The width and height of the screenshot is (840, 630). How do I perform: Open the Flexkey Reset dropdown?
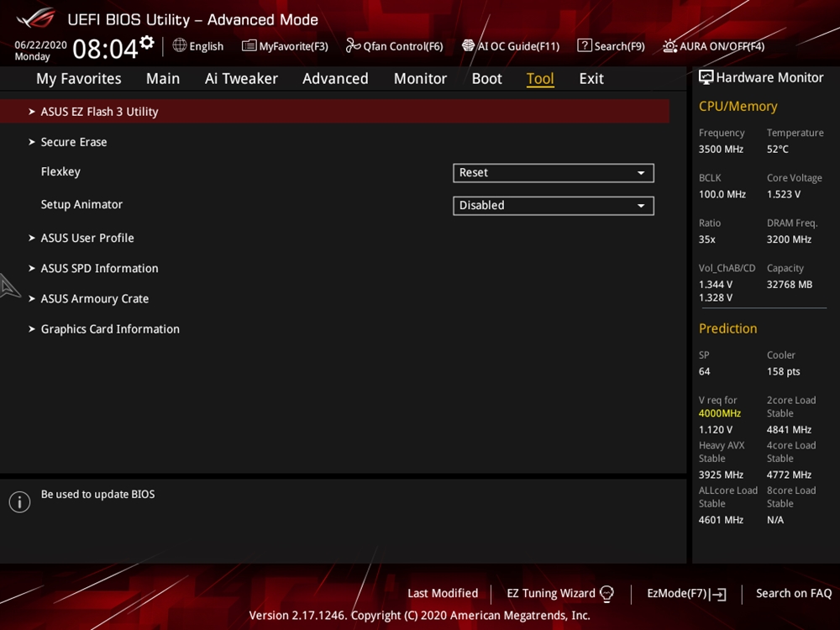554,173
